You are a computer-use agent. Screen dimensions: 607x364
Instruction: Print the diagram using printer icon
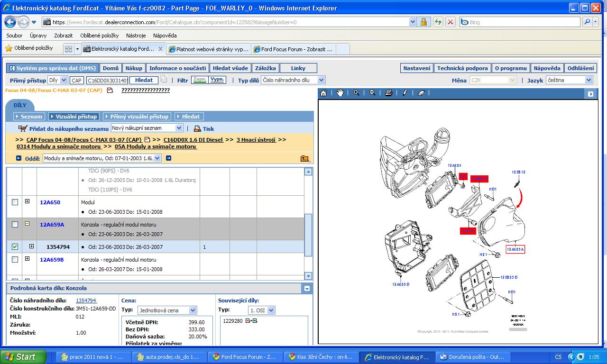(x=388, y=93)
